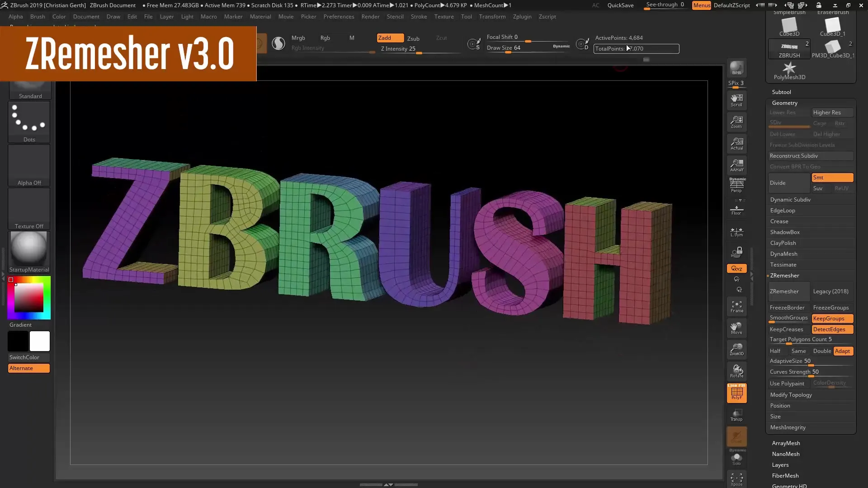
Task: Click the ZRemesher button
Action: coord(789,291)
